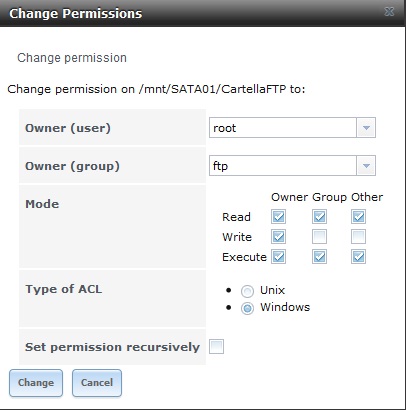Image resolution: width=406 pixels, height=410 pixels.
Task: Enable Other Write permission
Action: click(x=358, y=237)
